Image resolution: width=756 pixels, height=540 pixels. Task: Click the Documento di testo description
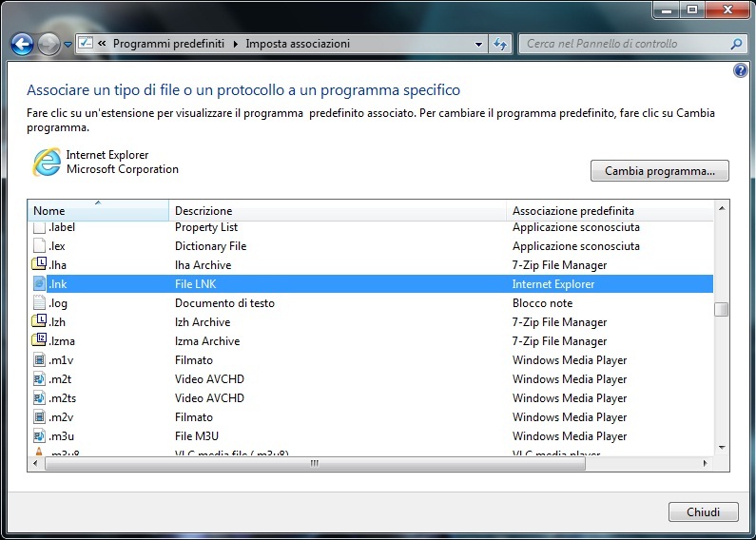tap(224, 302)
